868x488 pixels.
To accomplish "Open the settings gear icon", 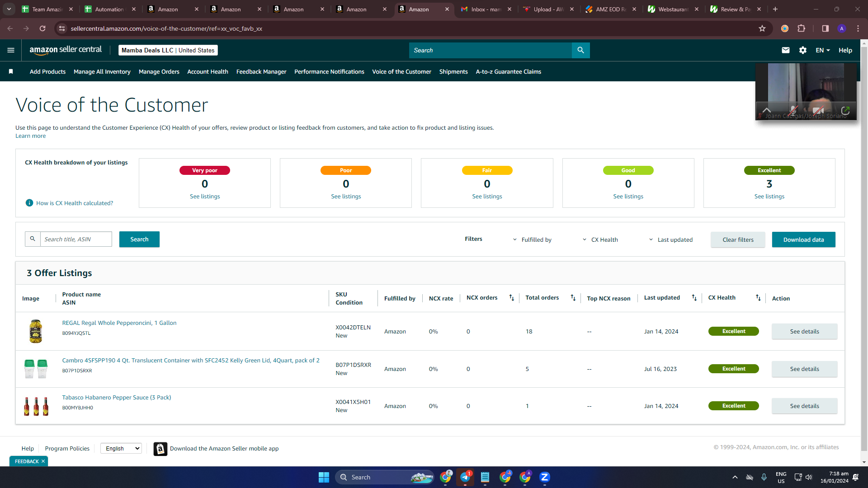I will pyautogui.click(x=803, y=50).
